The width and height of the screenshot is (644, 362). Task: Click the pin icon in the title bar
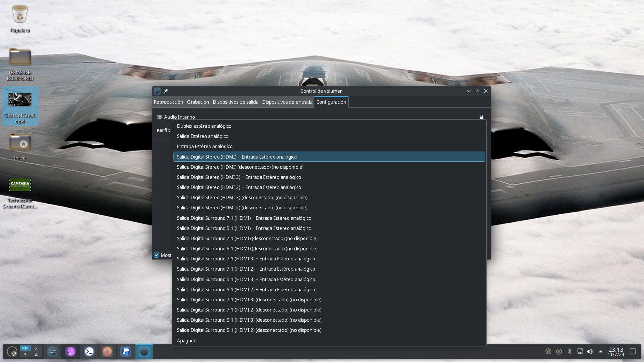(166, 91)
